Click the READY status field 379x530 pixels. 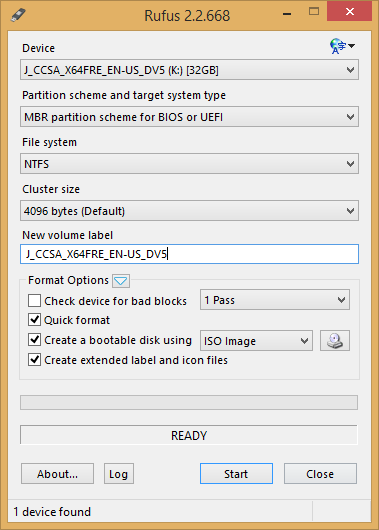coord(189,435)
